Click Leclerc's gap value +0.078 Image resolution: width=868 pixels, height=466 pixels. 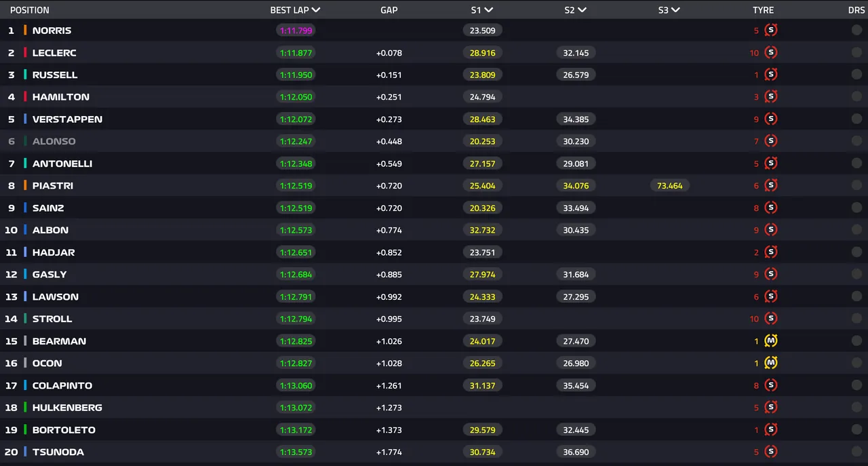point(389,53)
